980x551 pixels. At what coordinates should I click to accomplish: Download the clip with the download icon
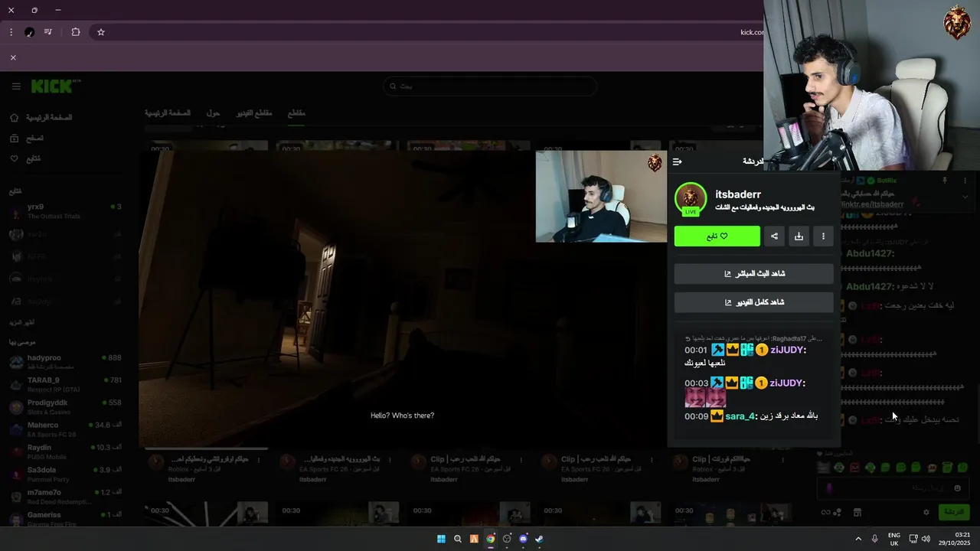pyautogui.click(x=799, y=236)
